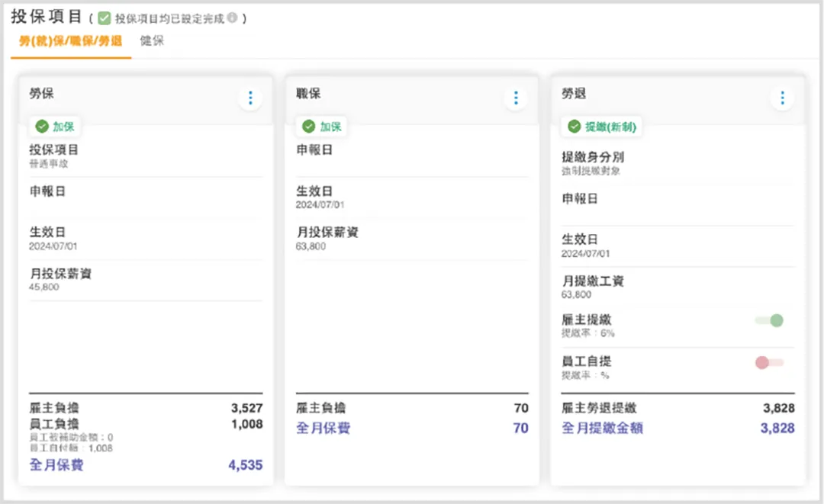Switch to the 健保 tab

(x=152, y=41)
